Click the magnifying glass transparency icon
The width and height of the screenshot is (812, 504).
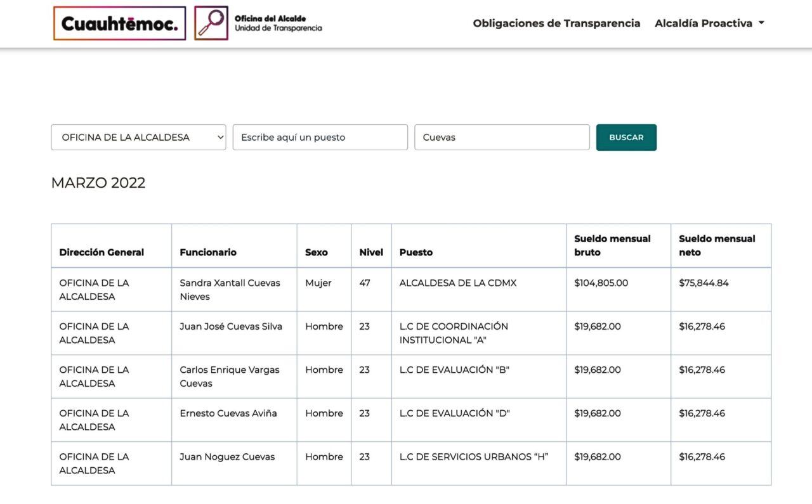click(211, 23)
